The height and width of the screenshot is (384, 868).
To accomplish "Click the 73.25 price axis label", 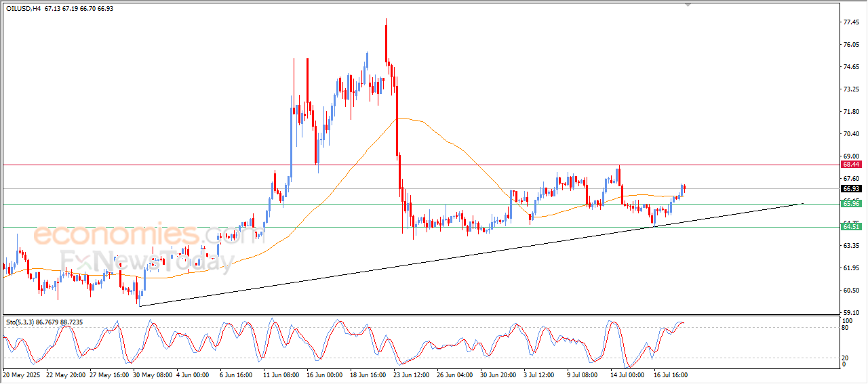I will pos(852,89).
